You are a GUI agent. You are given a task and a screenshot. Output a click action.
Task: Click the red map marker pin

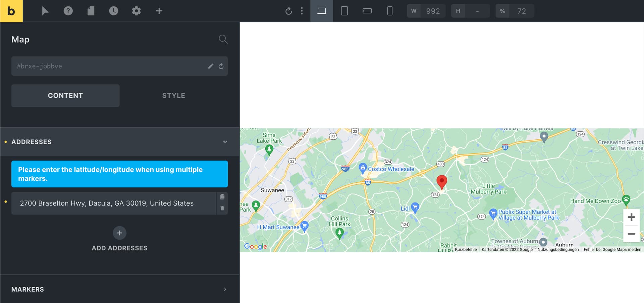[x=442, y=182]
